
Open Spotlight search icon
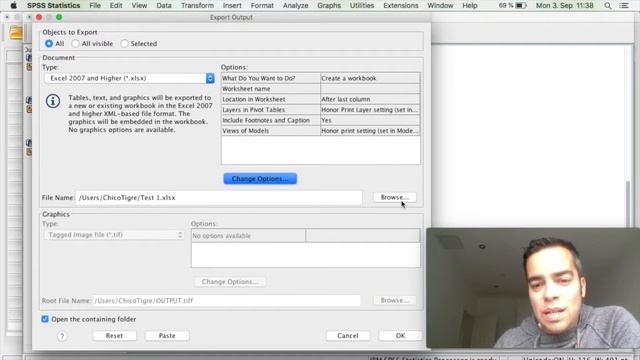coord(608,5)
